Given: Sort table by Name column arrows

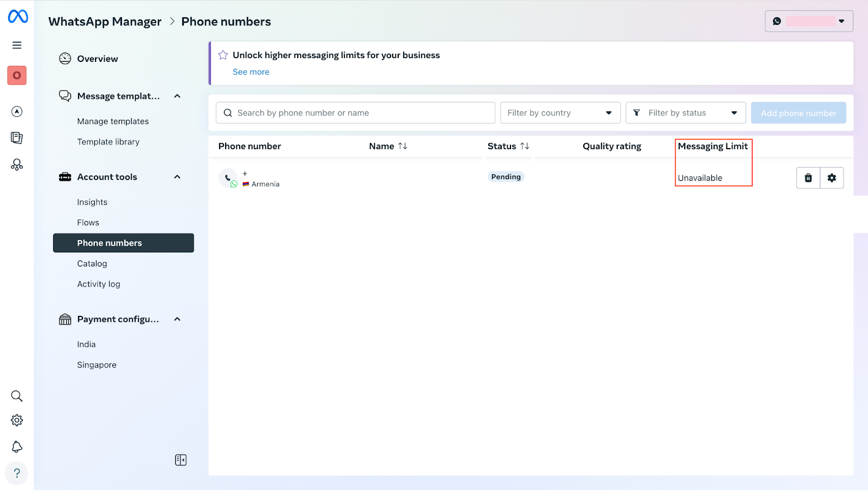Looking at the screenshot, I should (403, 146).
